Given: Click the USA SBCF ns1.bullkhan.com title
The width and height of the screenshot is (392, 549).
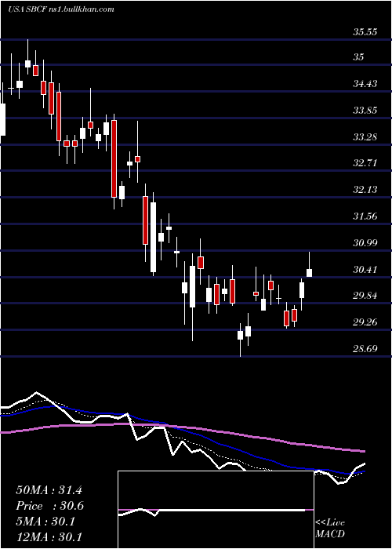Looking at the screenshot, I should pos(61,9).
